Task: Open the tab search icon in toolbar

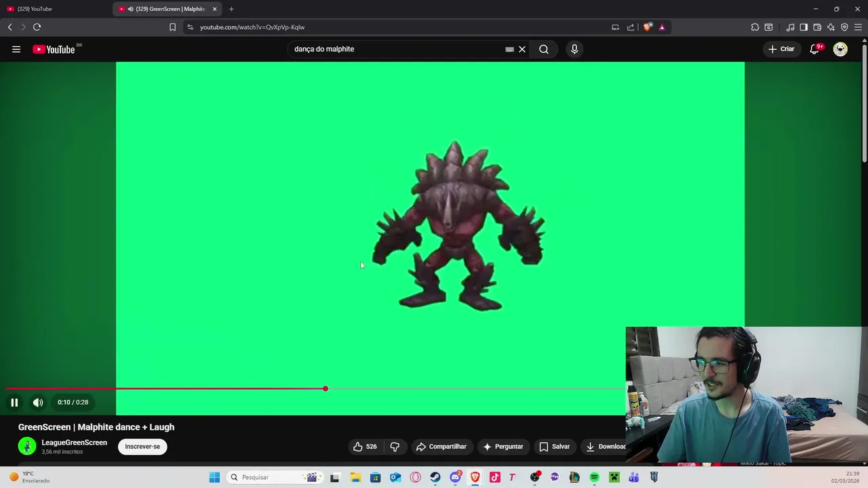Action: (768, 27)
